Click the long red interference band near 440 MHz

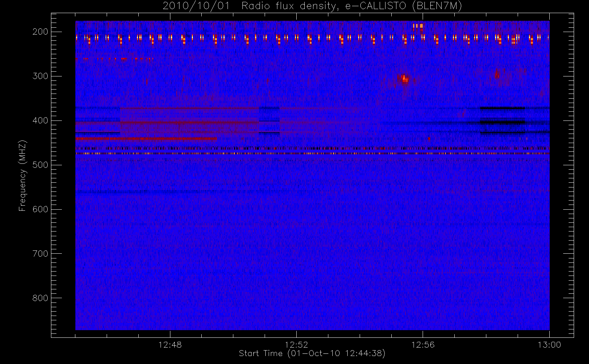pos(146,139)
